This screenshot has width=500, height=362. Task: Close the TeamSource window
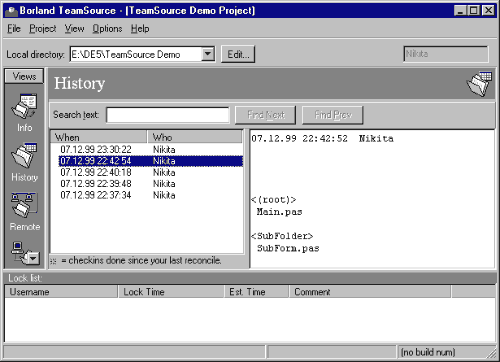point(488,11)
